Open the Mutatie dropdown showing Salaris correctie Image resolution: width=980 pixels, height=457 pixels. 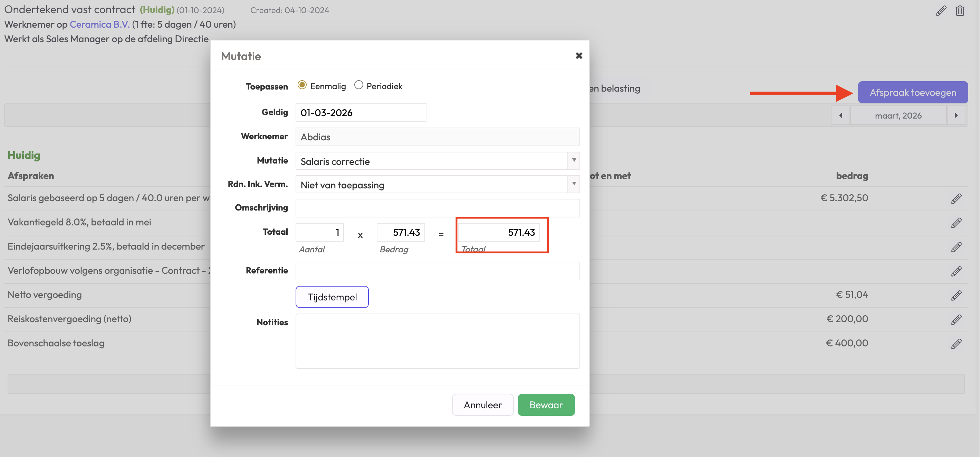(437, 161)
